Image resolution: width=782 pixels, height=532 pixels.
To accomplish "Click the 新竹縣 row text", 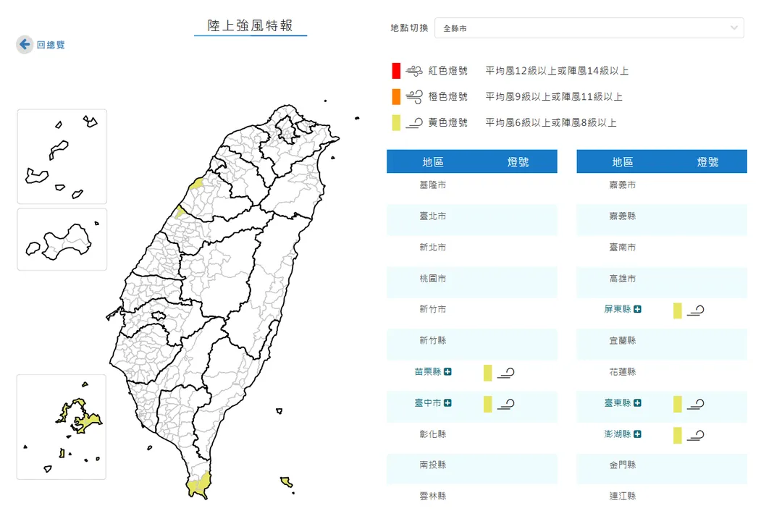I will tap(433, 340).
